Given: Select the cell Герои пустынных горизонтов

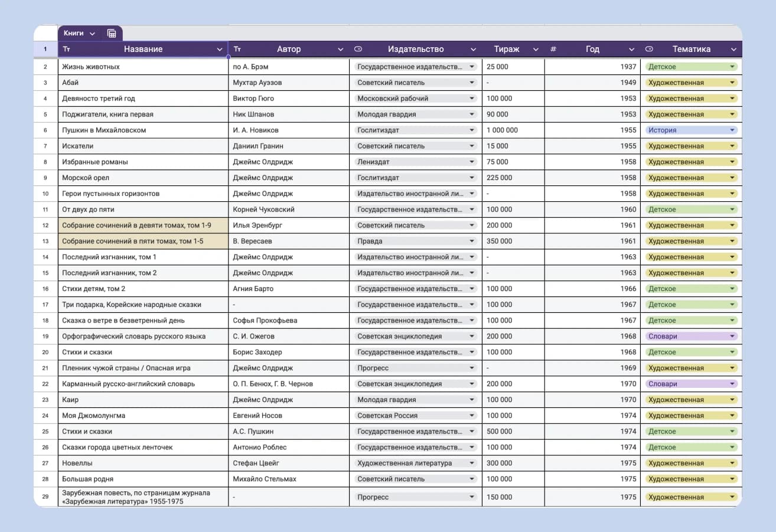Looking at the screenshot, I should click(143, 194).
